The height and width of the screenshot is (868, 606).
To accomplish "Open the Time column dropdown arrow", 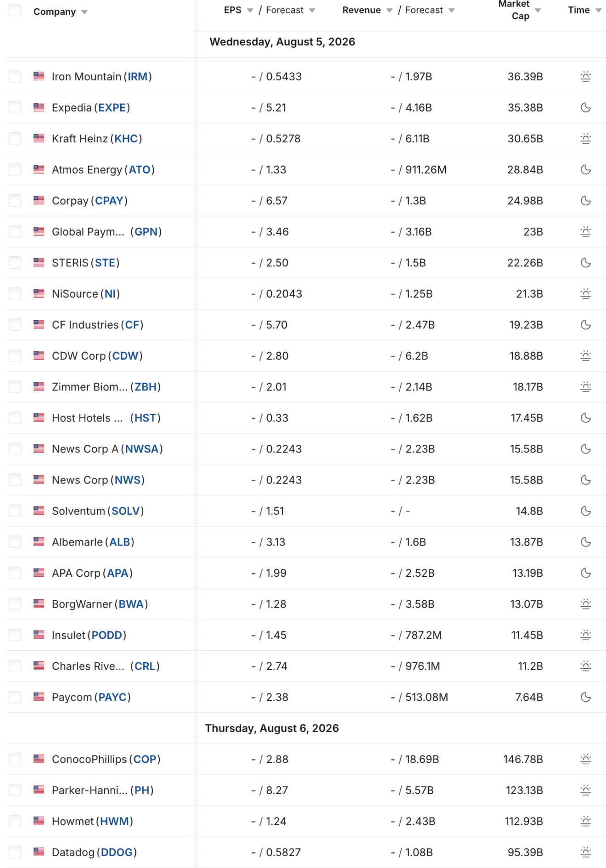I will 598,10.
